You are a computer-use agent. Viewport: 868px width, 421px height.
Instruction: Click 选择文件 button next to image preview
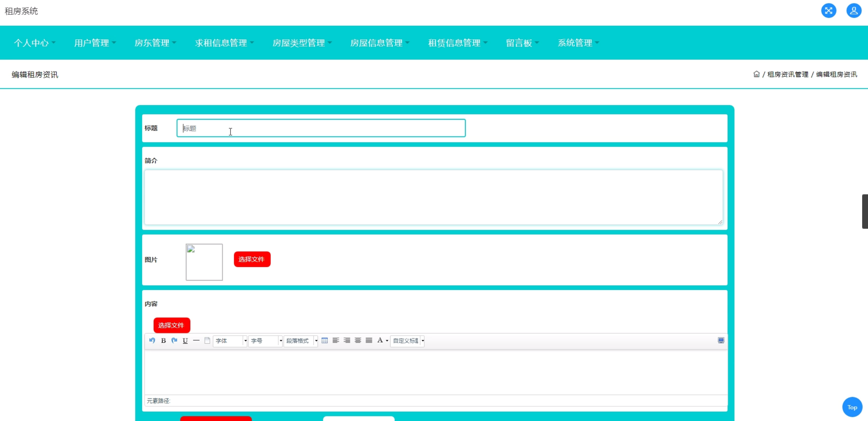[252, 259]
